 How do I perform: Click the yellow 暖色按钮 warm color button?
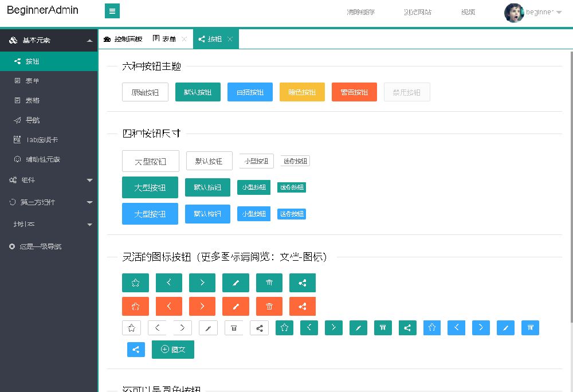coord(302,92)
